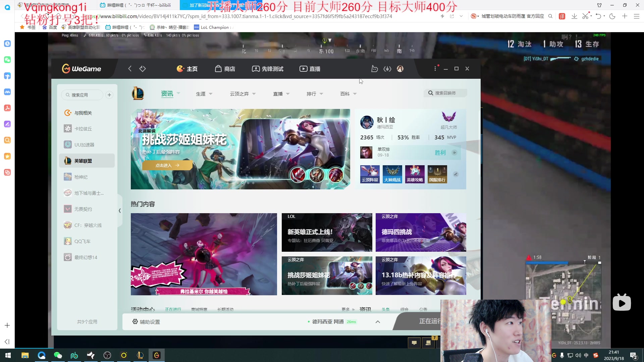644x362 pixels.
Task: Click the 搜索召唤师 search box
Action: [x=445, y=93]
